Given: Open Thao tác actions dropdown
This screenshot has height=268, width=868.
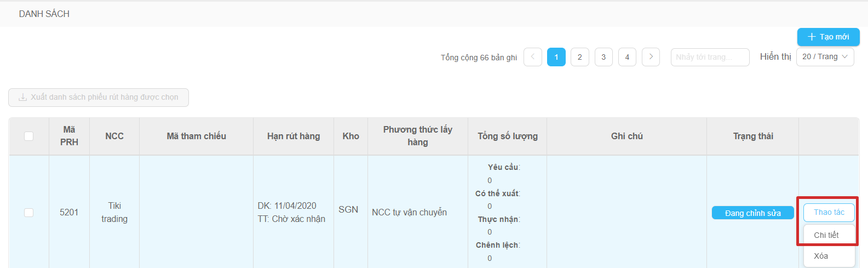Looking at the screenshot, I should [829, 212].
